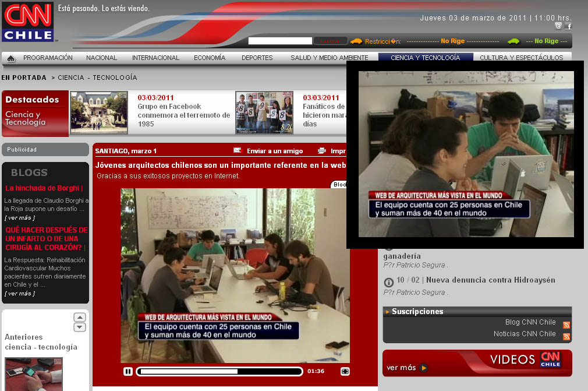The width and height of the screenshot is (588, 391).
Task: Open the CNN Chile Facebook page icon
Action: tap(568, 26)
